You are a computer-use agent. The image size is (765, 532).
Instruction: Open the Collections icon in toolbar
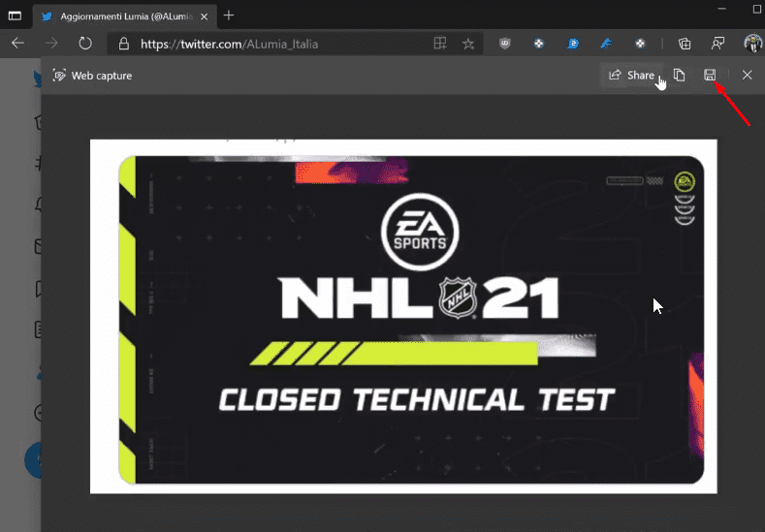(685, 44)
